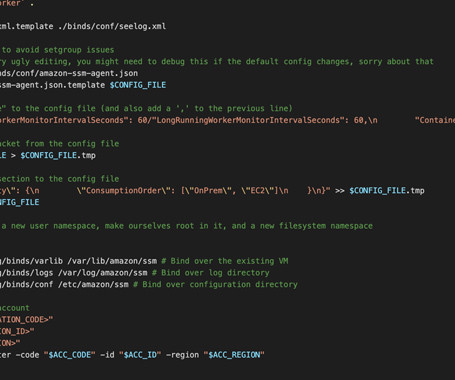Click the amazon-ssm-agent.json path line

(x=69, y=73)
